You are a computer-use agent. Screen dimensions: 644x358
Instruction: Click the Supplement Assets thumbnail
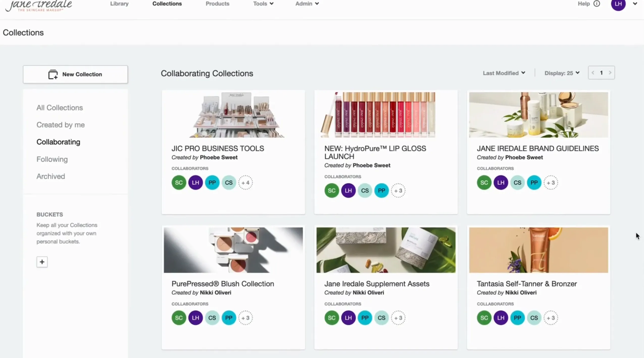[x=386, y=250]
